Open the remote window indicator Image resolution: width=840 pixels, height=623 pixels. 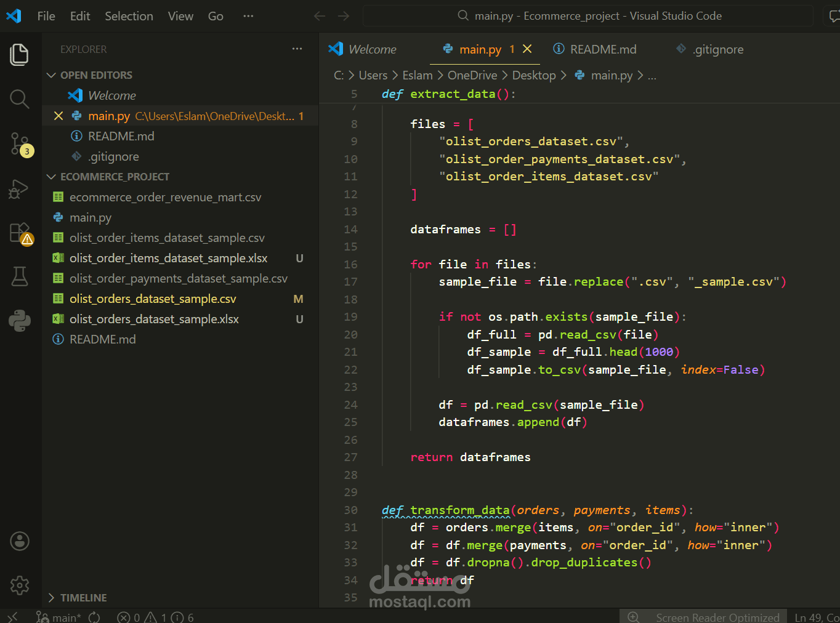click(12, 617)
